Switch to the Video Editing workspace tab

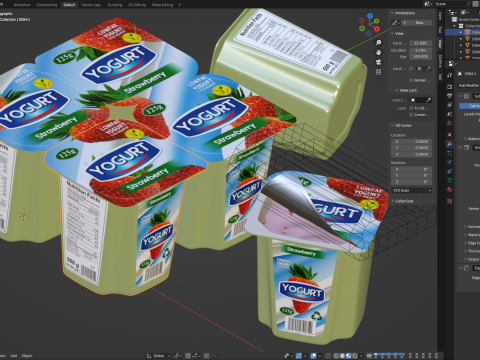163,5
